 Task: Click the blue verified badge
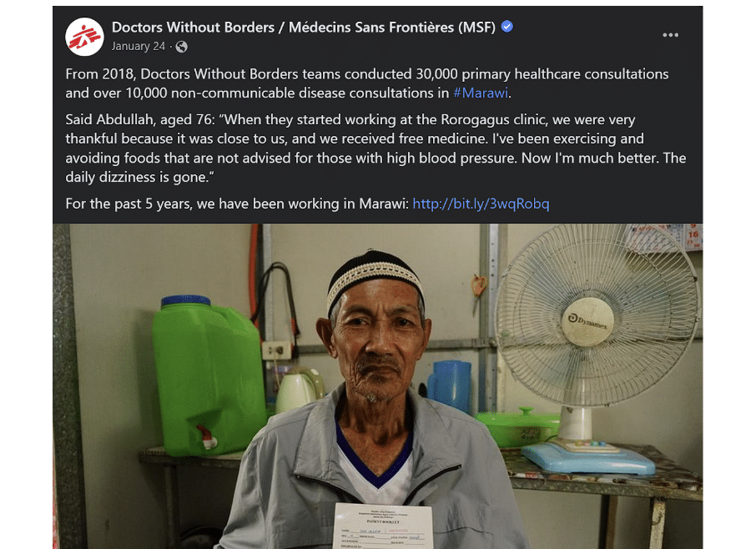click(x=507, y=27)
